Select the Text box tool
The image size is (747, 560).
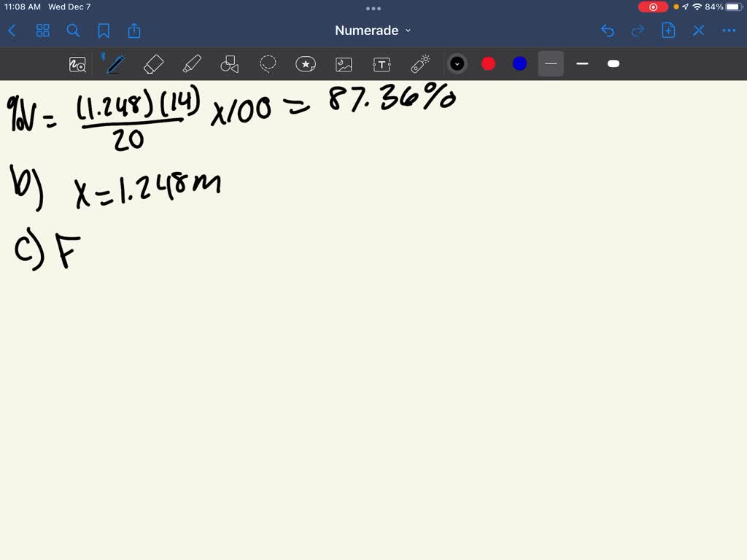[382, 64]
